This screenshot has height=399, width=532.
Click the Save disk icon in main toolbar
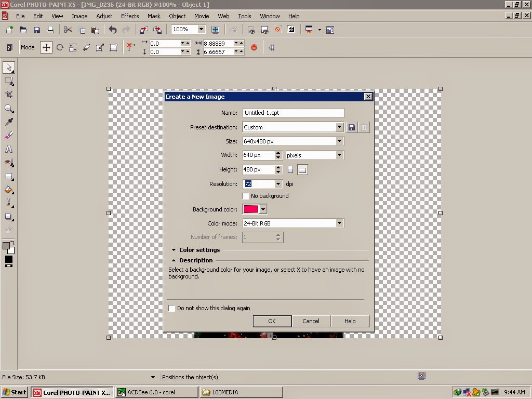[37, 30]
